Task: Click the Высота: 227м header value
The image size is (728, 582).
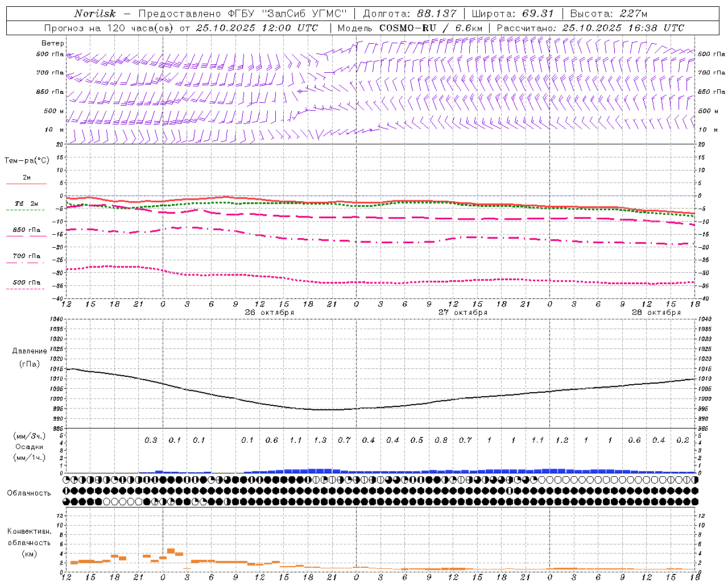Action: 609,14
